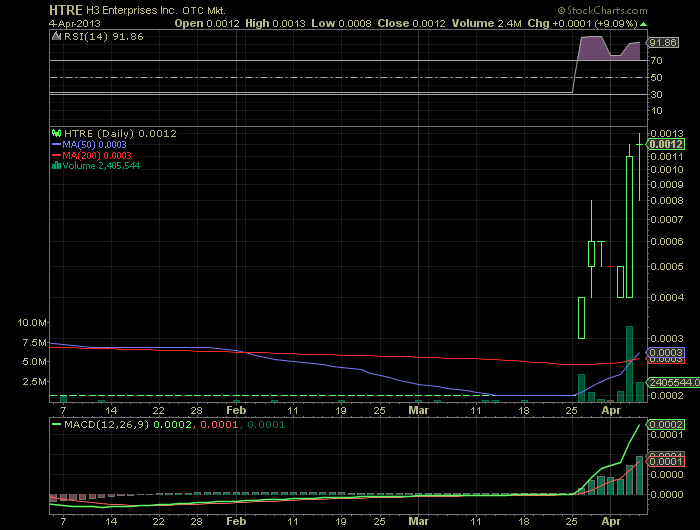Click the highlighted 0.0012 last-price tag
The width and height of the screenshot is (700, 530).
click(x=666, y=144)
